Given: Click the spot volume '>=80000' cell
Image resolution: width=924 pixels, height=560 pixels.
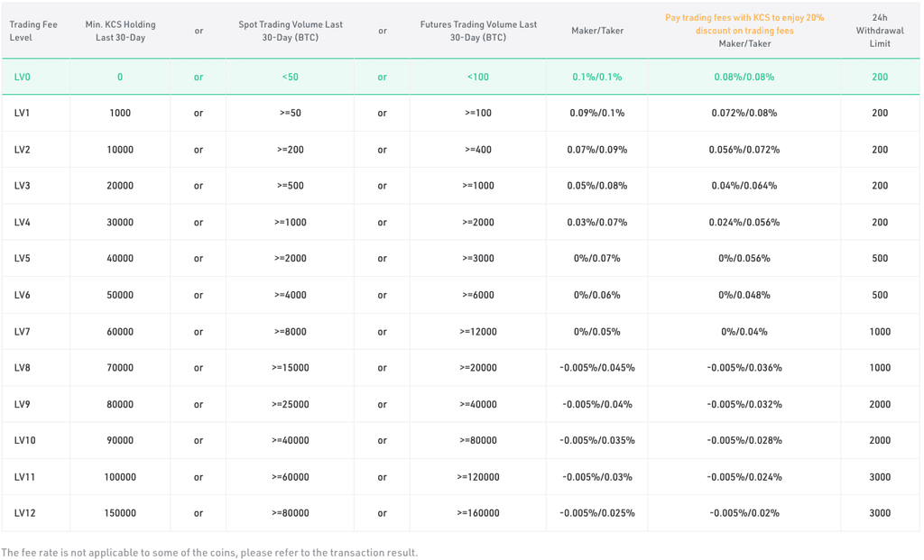Looking at the screenshot, I should pyautogui.click(x=290, y=513).
